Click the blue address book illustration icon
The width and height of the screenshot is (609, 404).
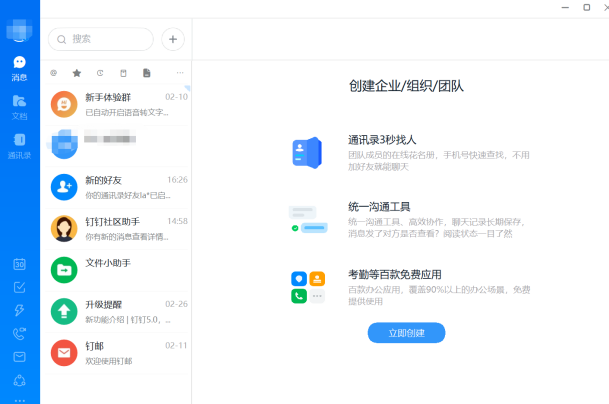[x=307, y=153]
